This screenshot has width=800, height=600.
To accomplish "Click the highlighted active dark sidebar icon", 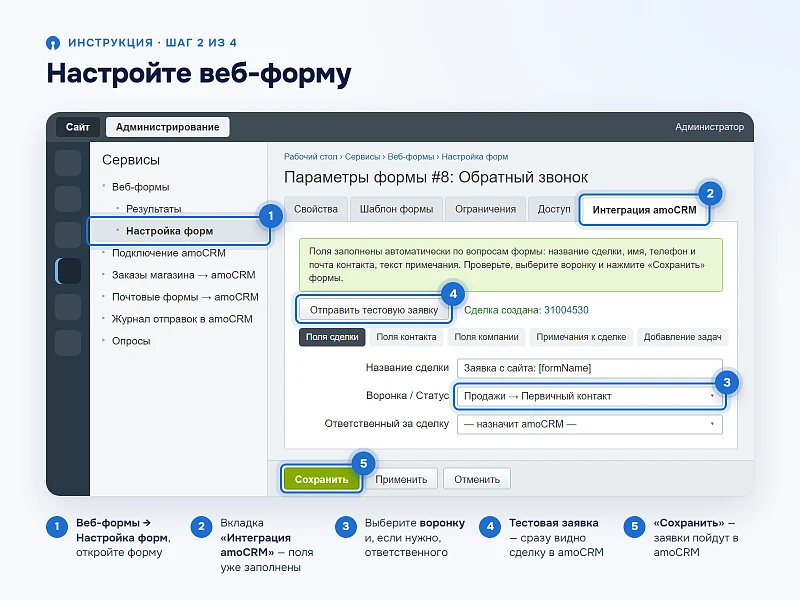I will 68,271.
